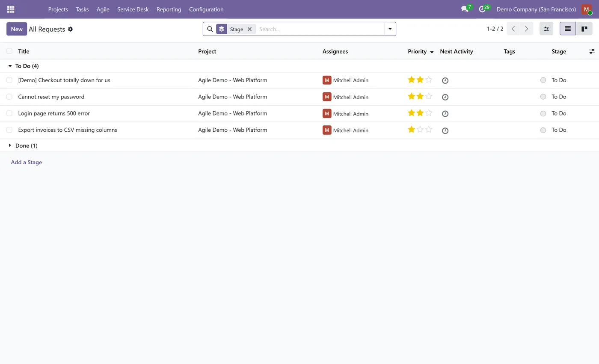This screenshot has width=599, height=364.
Task: Click the search magnifier icon
Action: click(x=210, y=29)
